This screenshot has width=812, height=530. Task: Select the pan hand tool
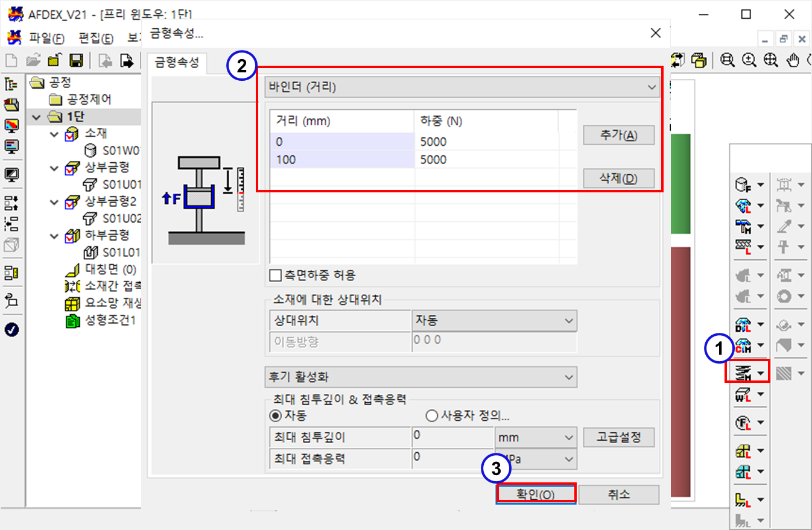794,60
